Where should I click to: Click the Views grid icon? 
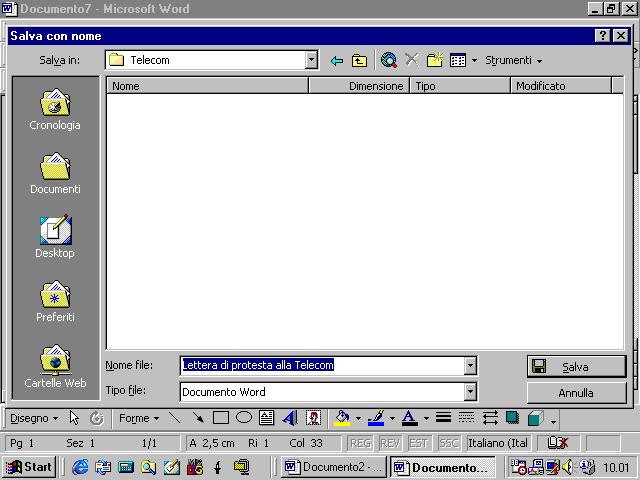pos(458,60)
